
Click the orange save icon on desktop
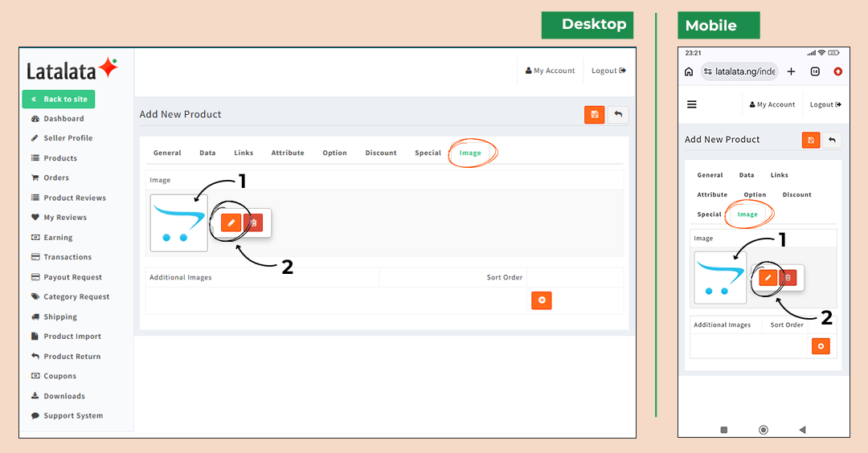594,115
